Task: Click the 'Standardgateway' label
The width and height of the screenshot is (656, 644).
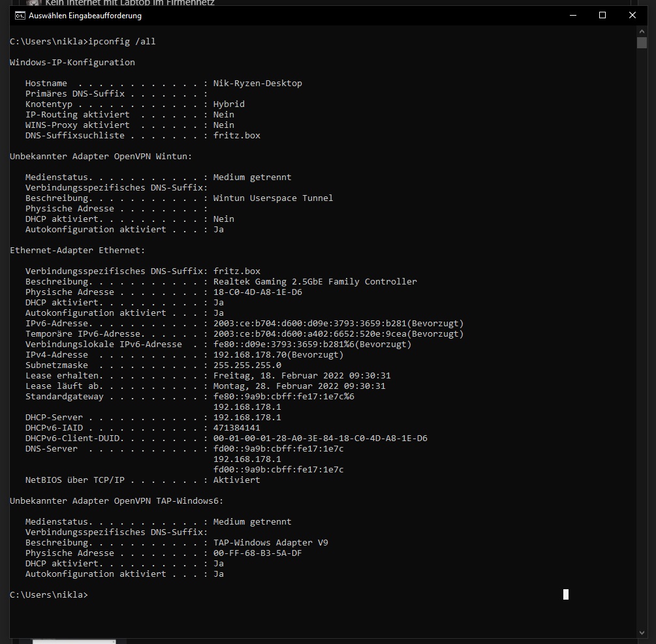Action: coord(65,397)
